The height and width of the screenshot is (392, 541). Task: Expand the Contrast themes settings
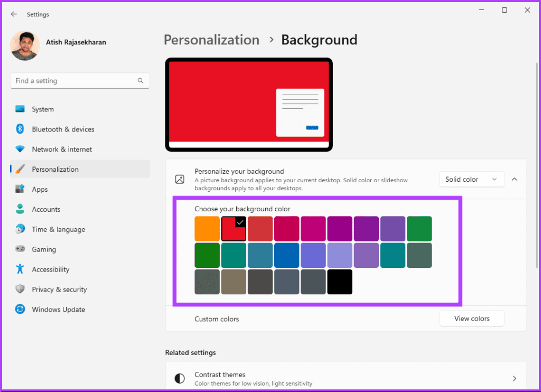514,378
